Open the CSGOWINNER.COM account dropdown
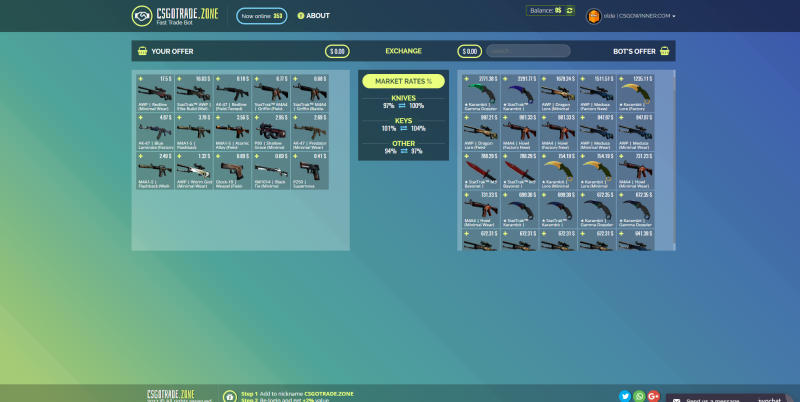This screenshot has width=800, height=402. (639, 16)
